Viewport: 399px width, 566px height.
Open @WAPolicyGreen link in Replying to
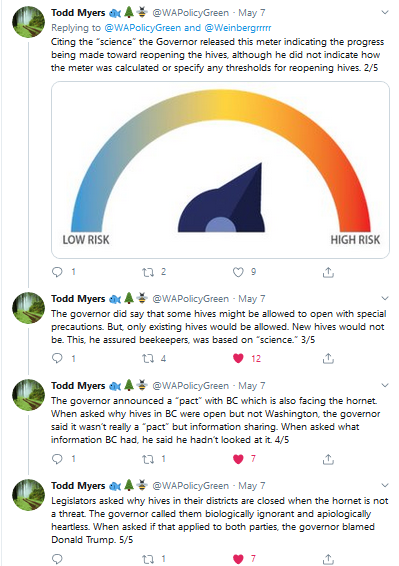tap(143, 28)
